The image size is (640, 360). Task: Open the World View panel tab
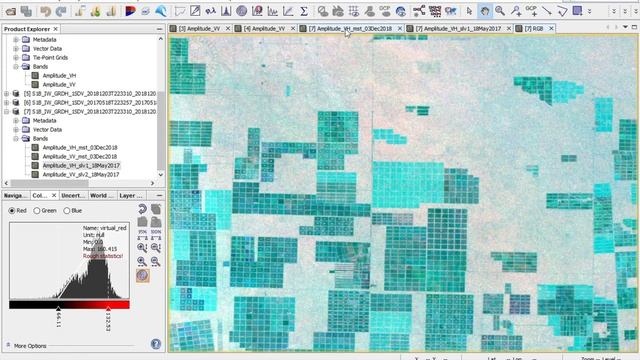[102, 196]
